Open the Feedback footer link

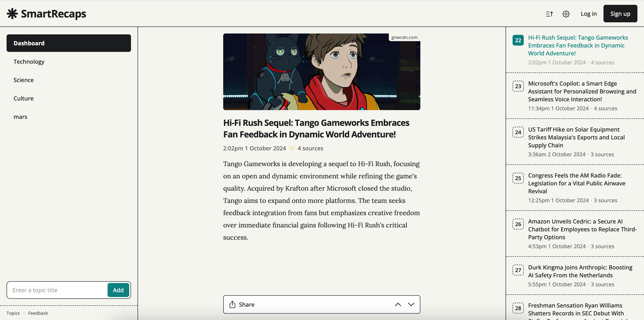pyautogui.click(x=38, y=313)
